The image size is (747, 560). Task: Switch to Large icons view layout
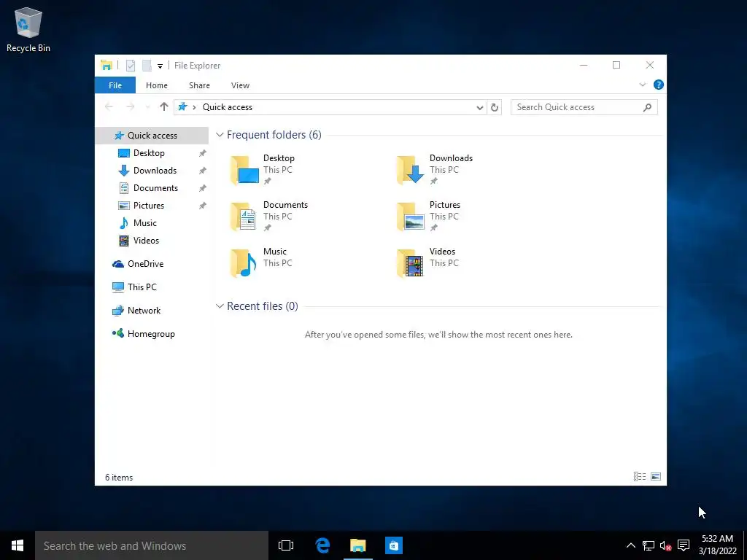pyautogui.click(x=656, y=477)
